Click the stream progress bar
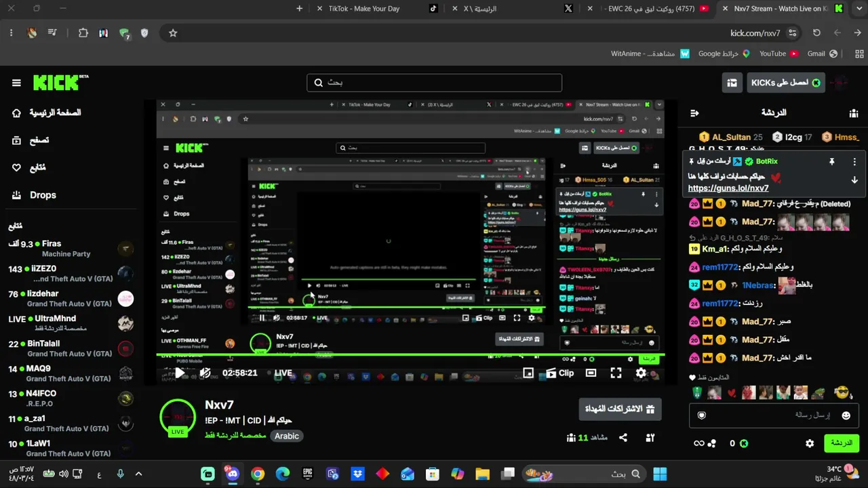Screen dimensions: 868x488 tap(410, 355)
